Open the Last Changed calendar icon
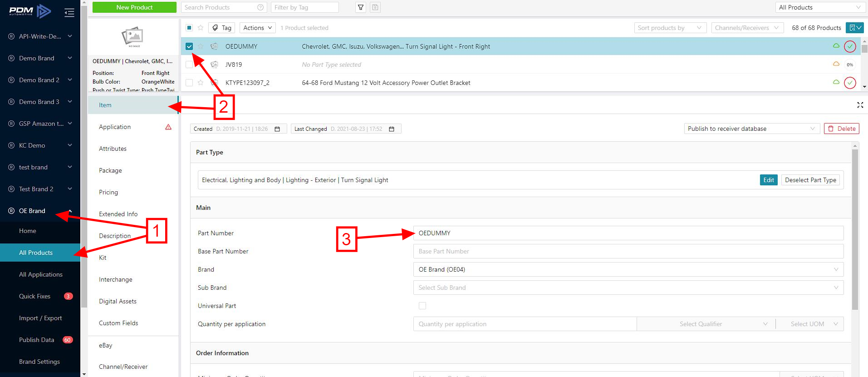 (392, 129)
